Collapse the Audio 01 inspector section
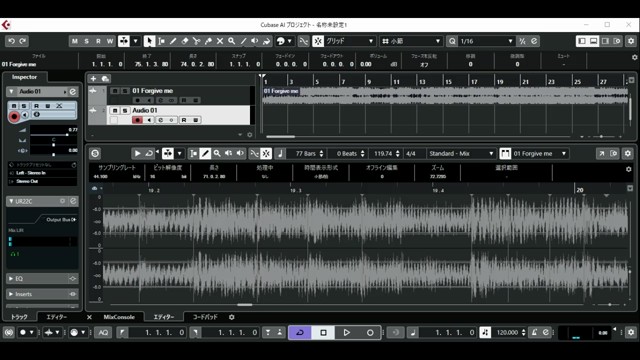 point(11,91)
